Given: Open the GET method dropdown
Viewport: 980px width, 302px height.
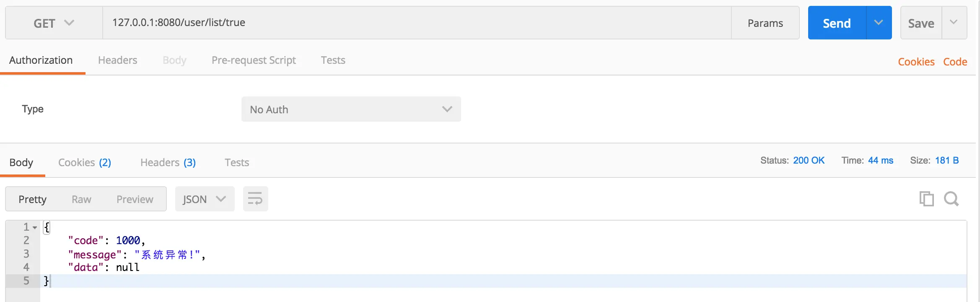Looking at the screenshot, I should pos(54,23).
